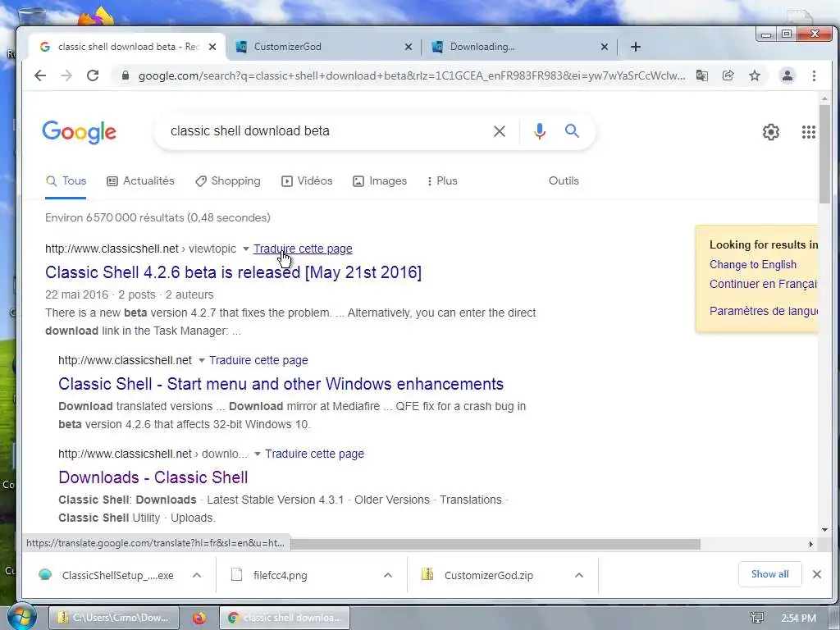Open Downloads - Classic Shell result
This screenshot has height=630, width=840.
coord(153,477)
